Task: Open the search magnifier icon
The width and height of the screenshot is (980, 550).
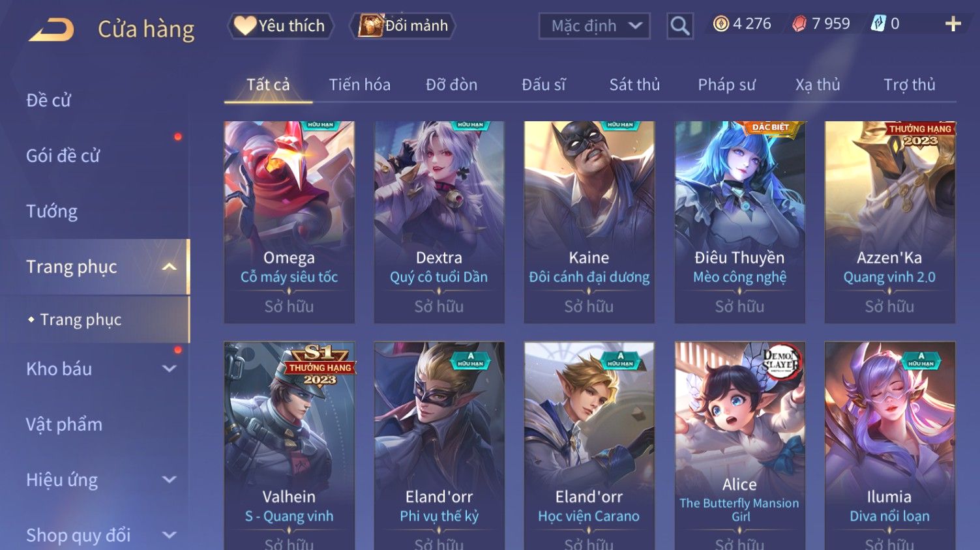Action: 680,26
